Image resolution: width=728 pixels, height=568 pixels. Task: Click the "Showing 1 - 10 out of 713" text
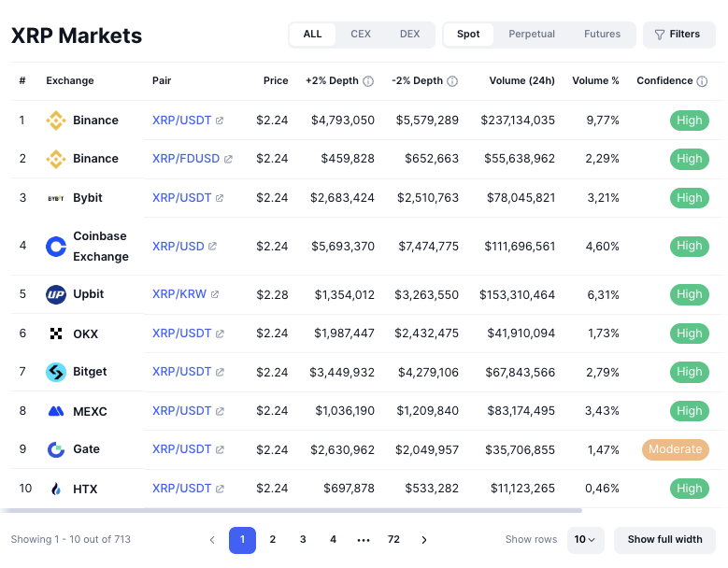click(x=71, y=540)
